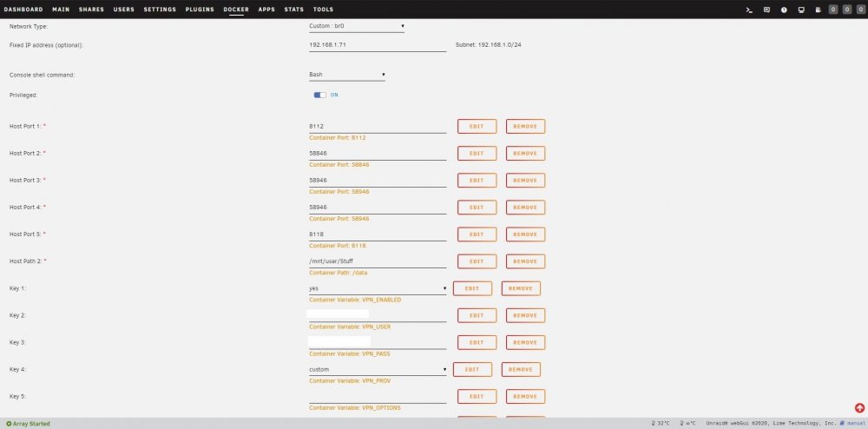Open the terminal icon in header
This screenshot has width=868, height=429.
point(749,10)
